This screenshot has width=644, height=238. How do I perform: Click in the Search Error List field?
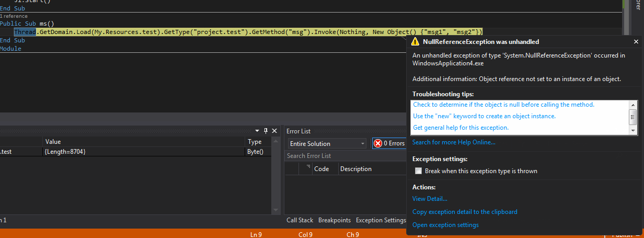[345, 156]
